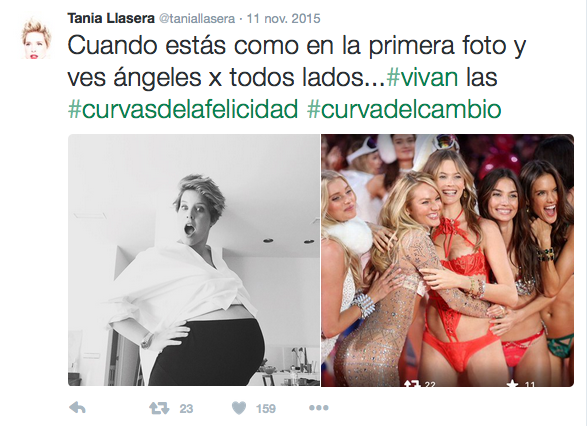Image resolution: width=587 pixels, height=426 pixels.
Task: Click the reply arrow icon
Action: pos(77,408)
